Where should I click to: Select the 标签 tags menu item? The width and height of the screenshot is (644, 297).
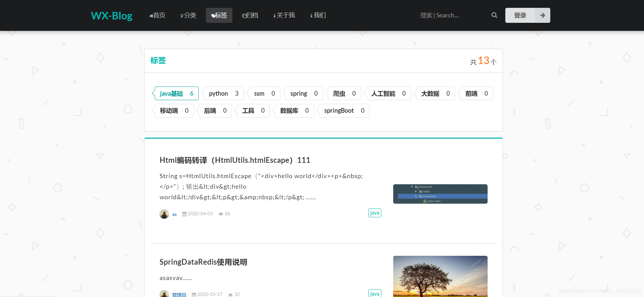219,15
